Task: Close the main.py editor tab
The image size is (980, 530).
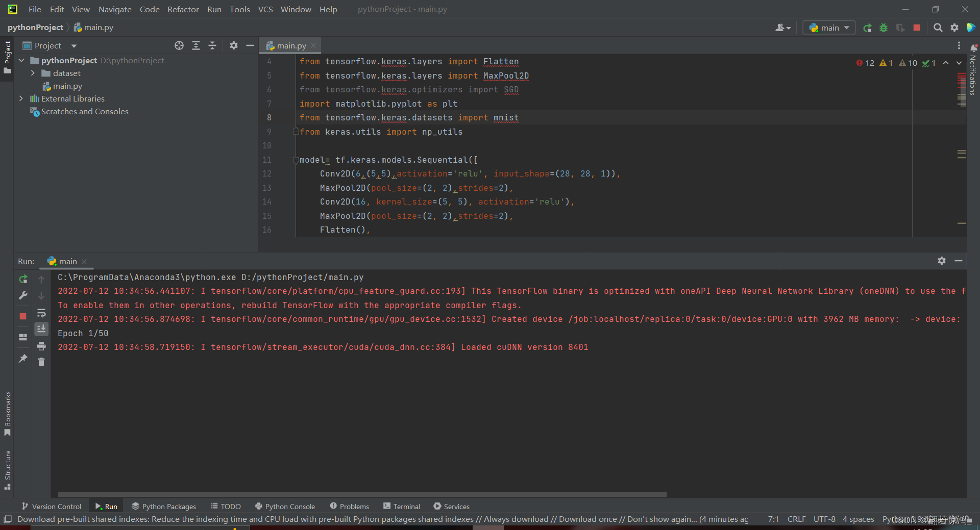Action: (313, 45)
